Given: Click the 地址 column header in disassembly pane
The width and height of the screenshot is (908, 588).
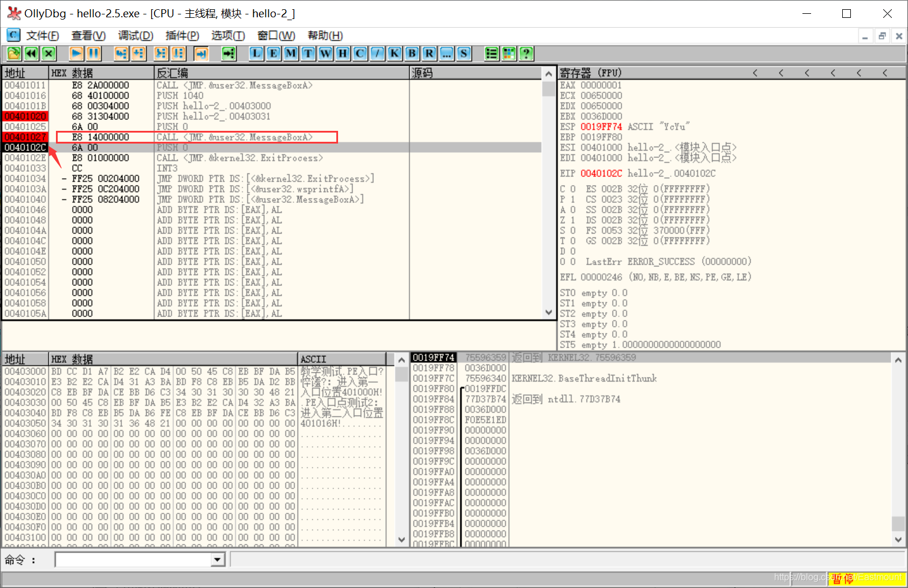Looking at the screenshot, I should tap(25, 73).
